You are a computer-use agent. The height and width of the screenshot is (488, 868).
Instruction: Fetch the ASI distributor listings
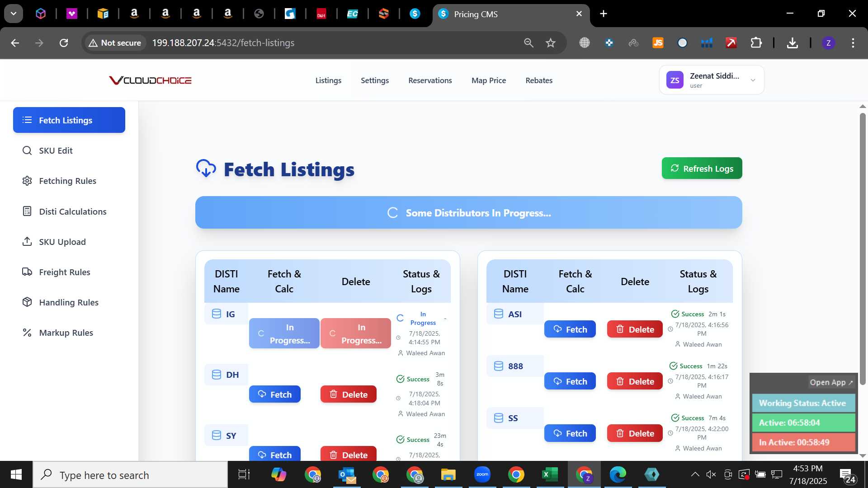pyautogui.click(x=570, y=329)
